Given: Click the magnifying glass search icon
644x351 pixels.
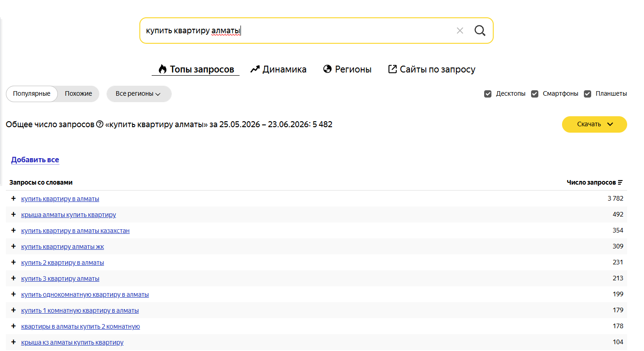Looking at the screenshot, I should click(x=480, y=31).
